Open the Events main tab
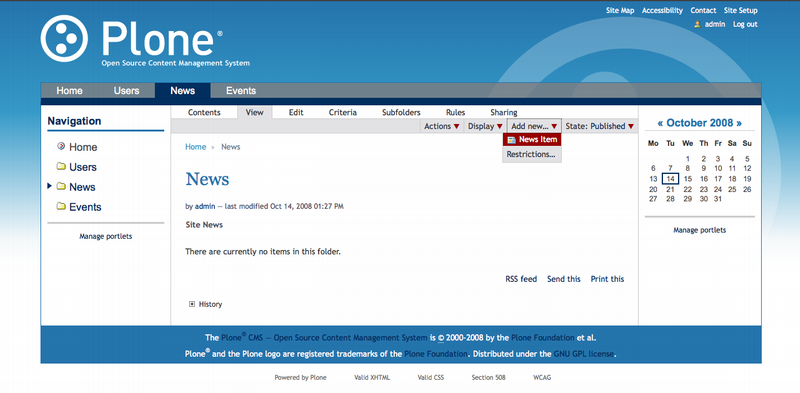This screenshot has height=393, width=800. 241,91
